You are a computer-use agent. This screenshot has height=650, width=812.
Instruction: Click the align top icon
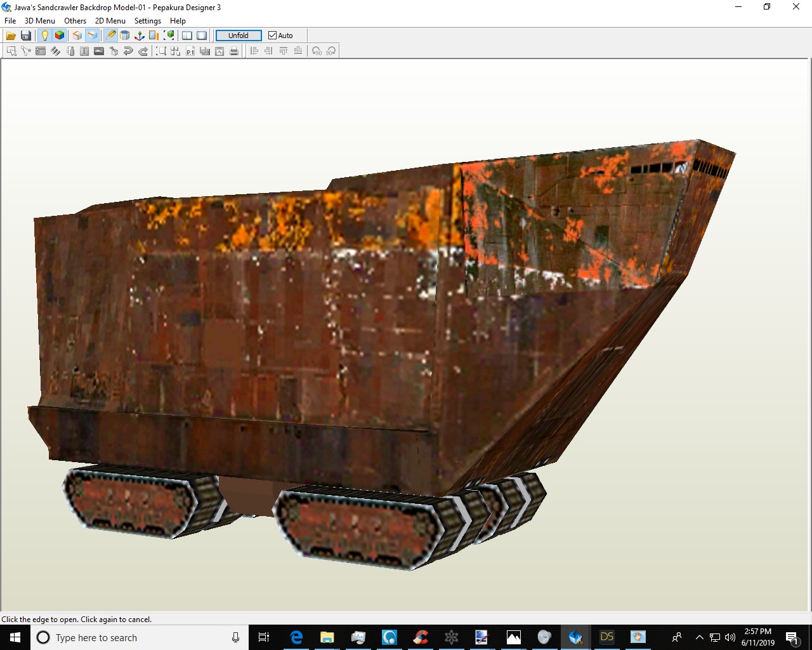click(x=283, y=51)
